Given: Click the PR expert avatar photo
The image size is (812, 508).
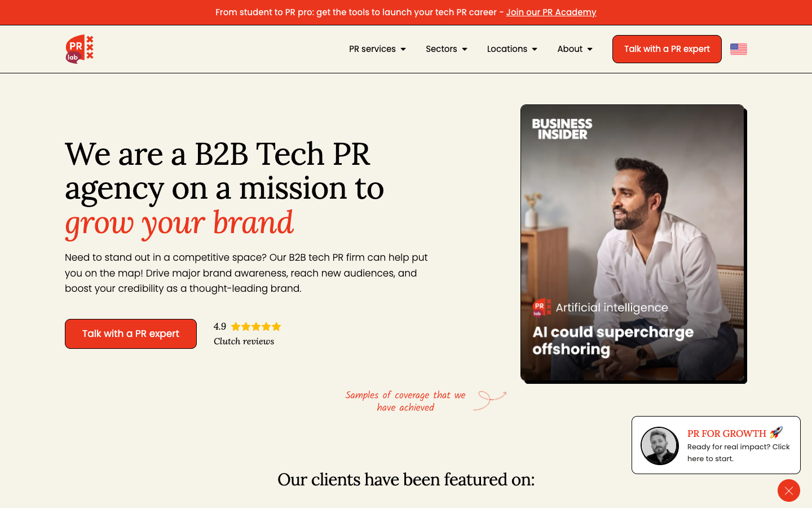Looking at the screenshot, I should pos(659,445).
